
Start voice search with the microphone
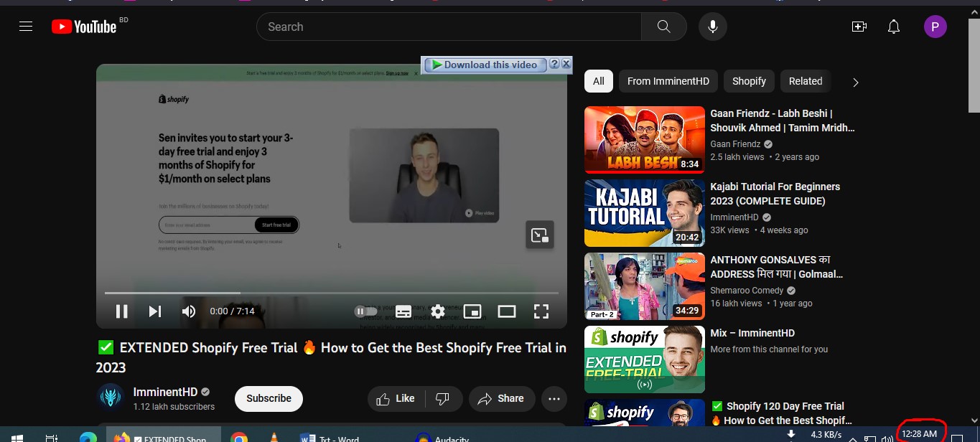(713, 27)
